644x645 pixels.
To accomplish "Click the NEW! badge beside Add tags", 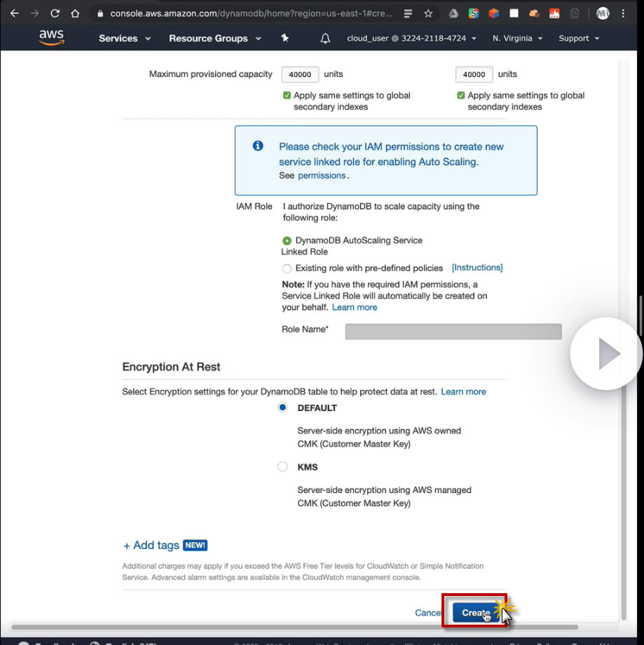I will coord(195,546).
